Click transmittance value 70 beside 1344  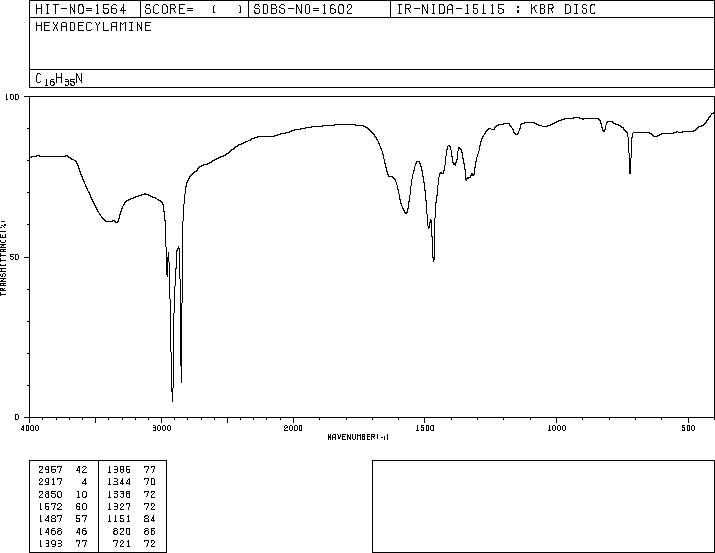pyautogui.click(x=150, y=481)
